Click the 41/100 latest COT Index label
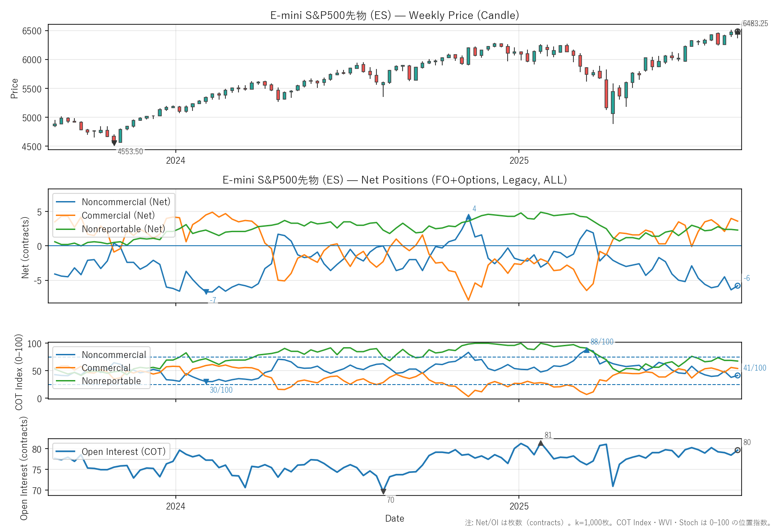The height and width of the screenshot is (532, 779). [755, 368]
